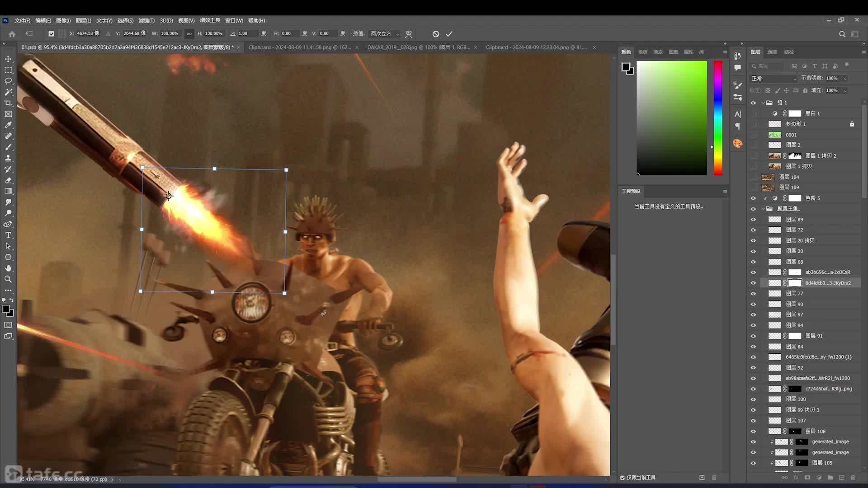
Task: Select the Rectangular Marquee tool
Action: 8,70
